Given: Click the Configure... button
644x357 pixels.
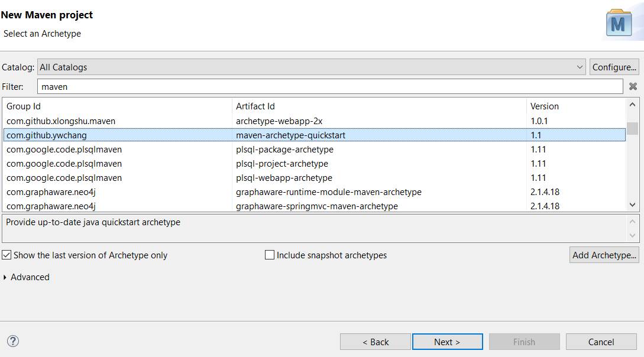Looking at the screenshot, I should click(614, 67).
